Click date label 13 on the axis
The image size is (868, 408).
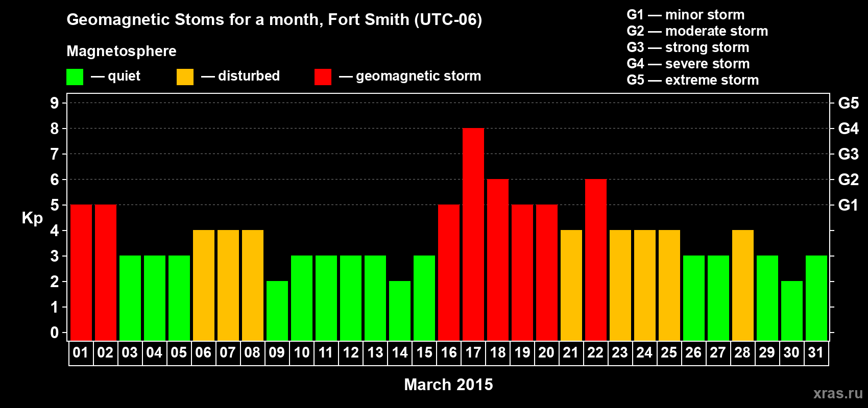pyautogui.click(x=375, y=352)
